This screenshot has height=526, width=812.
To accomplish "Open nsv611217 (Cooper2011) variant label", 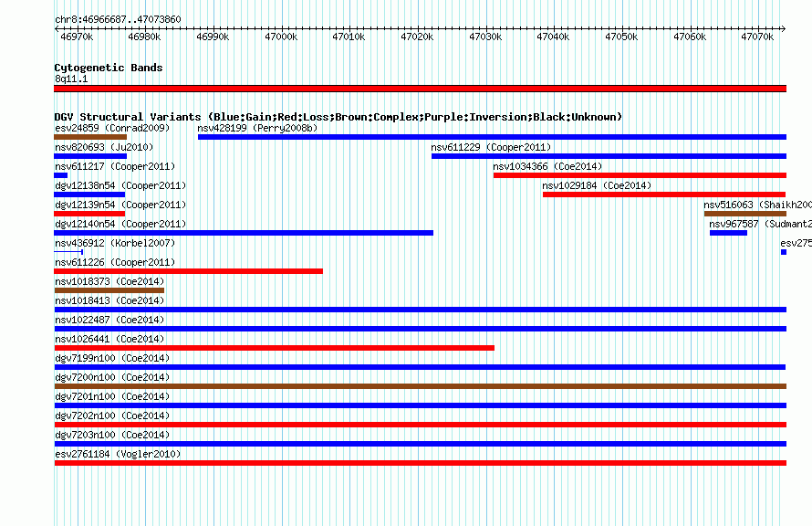I will pos(115,166).
